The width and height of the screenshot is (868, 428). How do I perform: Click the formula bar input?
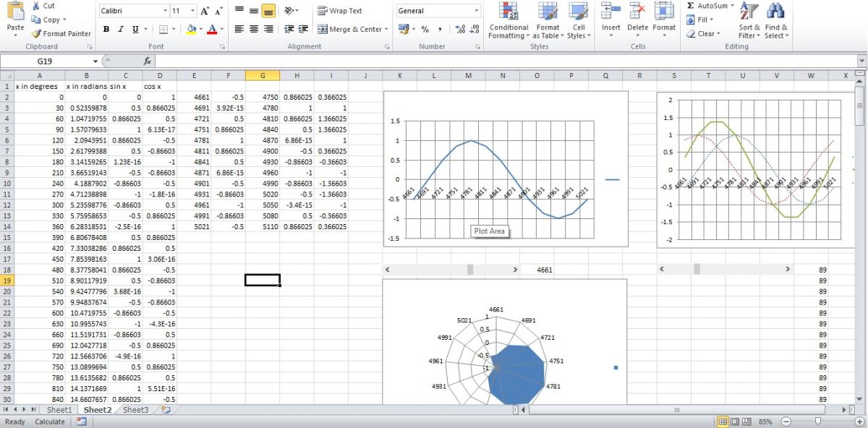(505, 61)
